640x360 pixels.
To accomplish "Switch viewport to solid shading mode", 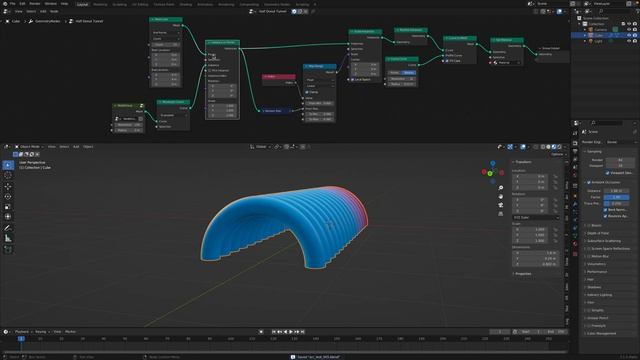I will pyautogui.click(x=548, y=147).
